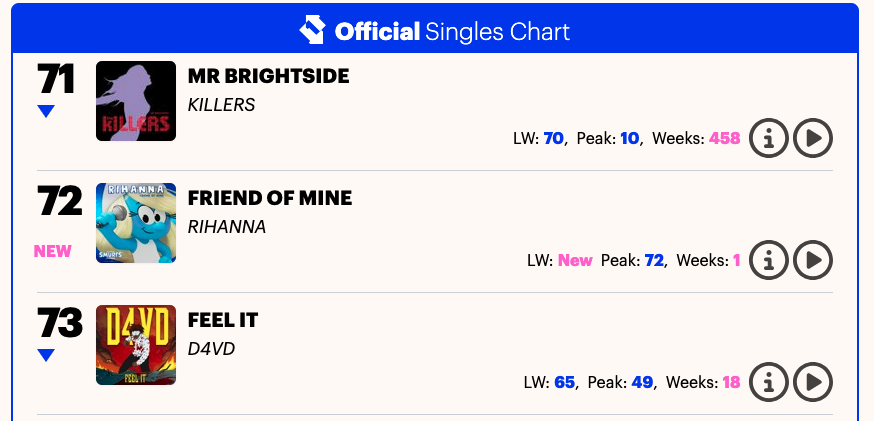Open the FRIEND OF MINE song title
Viewport: 874px width, 421px height.
[270, 198]
